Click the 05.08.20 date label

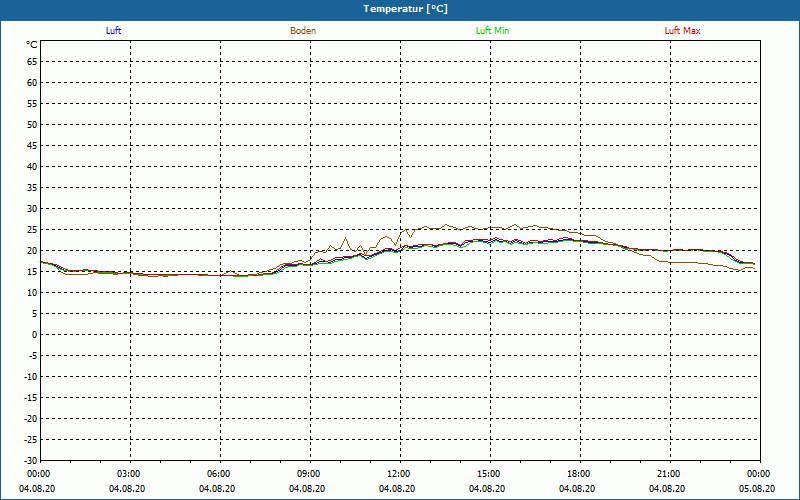757,489
